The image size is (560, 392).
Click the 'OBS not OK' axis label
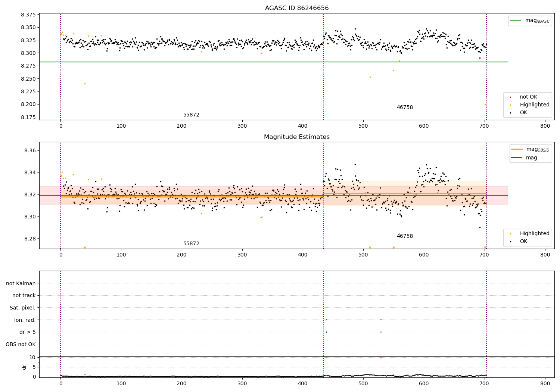(21, 344)
